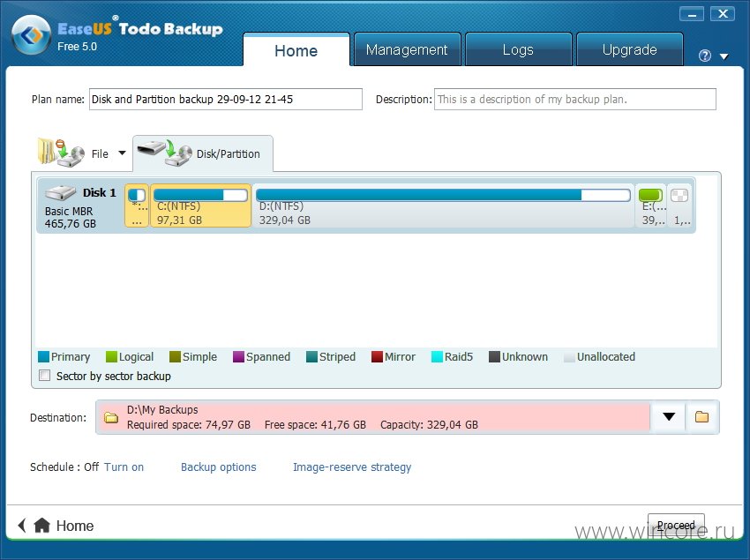
Task: Click the Capacity: 329,04 GB text
Action: pos(429,425)
